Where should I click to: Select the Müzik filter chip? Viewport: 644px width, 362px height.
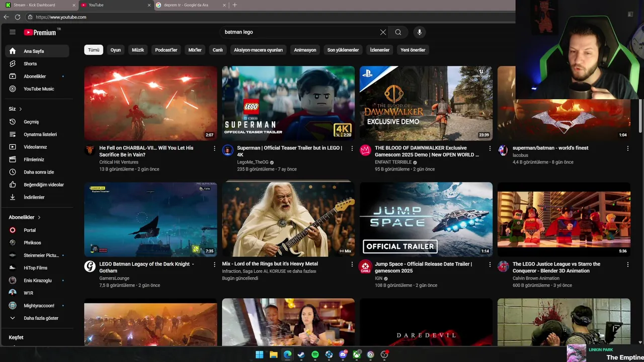[x=138, y=50]
